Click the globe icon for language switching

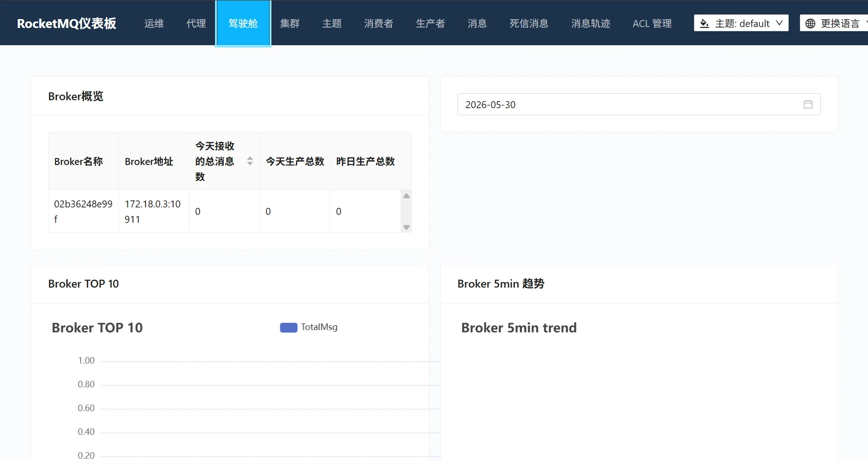[811, 23]
